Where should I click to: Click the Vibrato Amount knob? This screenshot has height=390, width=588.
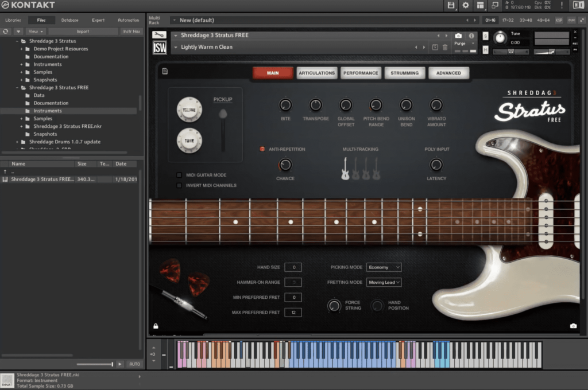click(x=436, y=106)
